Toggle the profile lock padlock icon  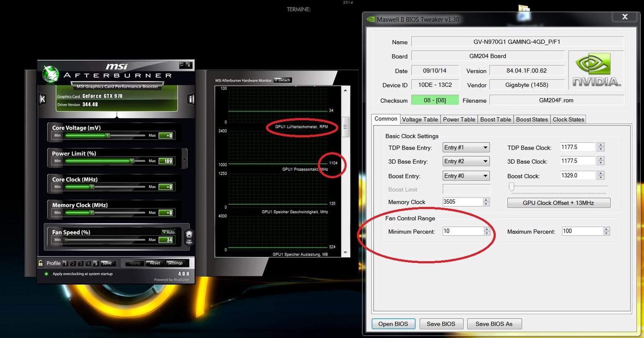pyautogui.click(x=41, y=263)
